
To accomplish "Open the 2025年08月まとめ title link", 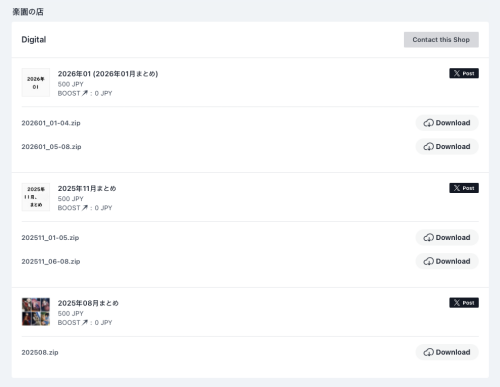I will coord(88,303).
